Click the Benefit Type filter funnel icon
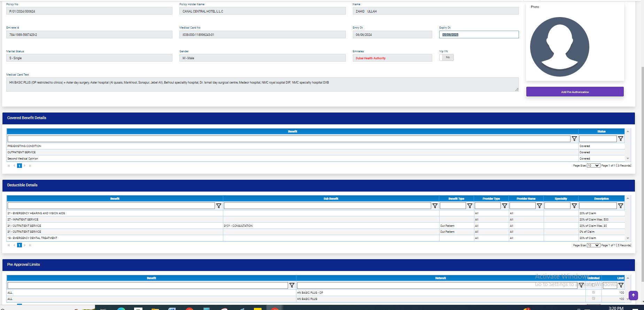644x310 pixels. coord(470,206)
